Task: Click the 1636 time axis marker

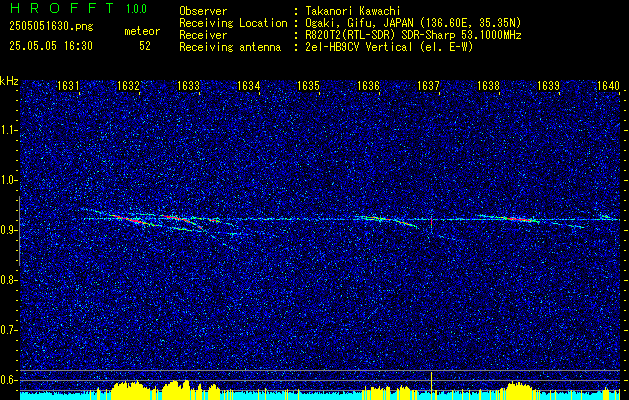Action: [368, 85]
